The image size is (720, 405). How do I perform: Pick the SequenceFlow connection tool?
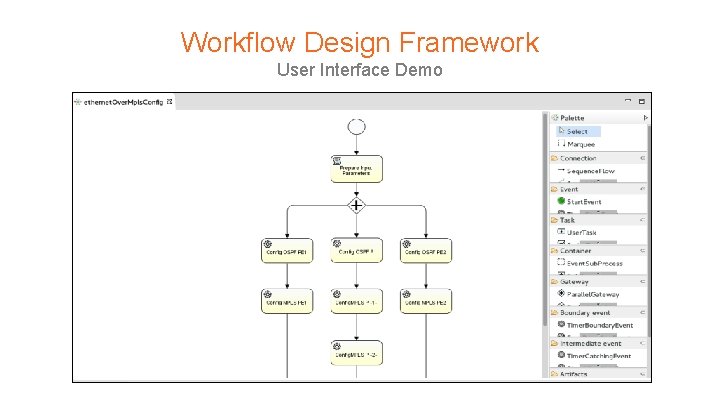(x=586, y=171)
